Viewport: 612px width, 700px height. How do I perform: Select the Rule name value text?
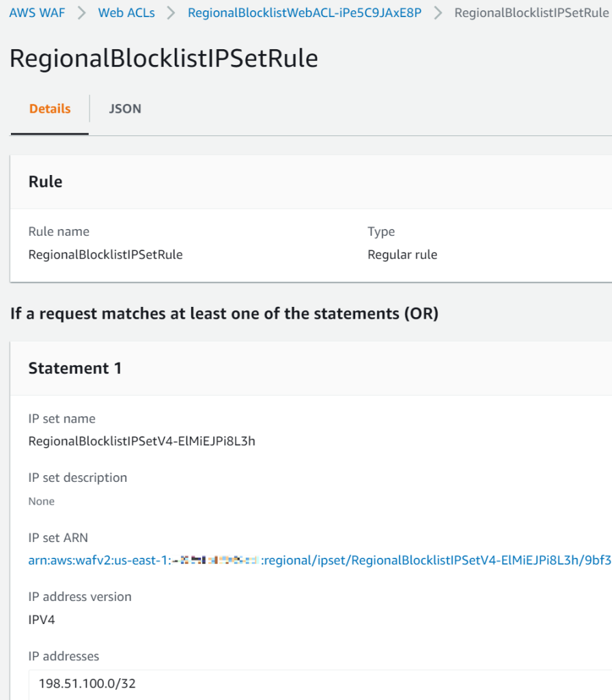click(105, 254)
